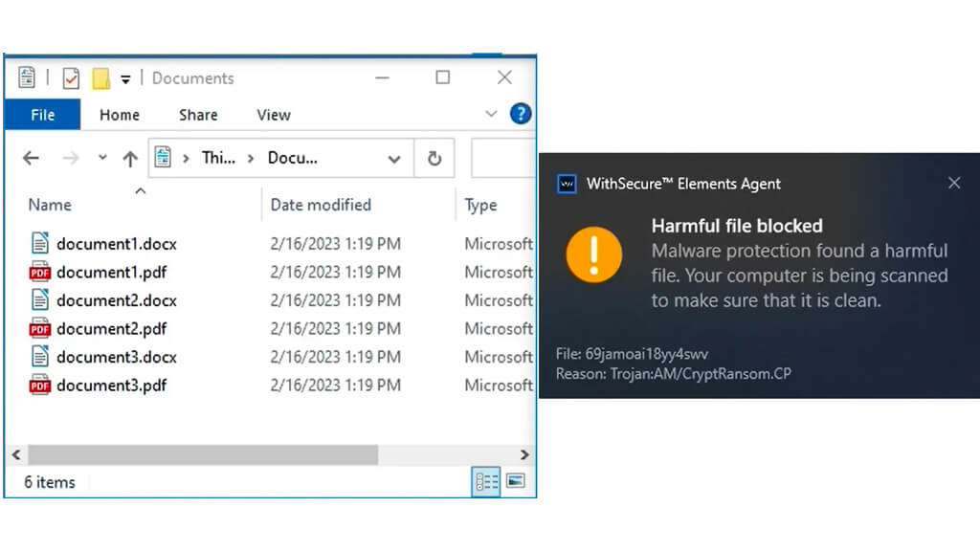
Task: Click into the search box
Action: tap(503, 159)
